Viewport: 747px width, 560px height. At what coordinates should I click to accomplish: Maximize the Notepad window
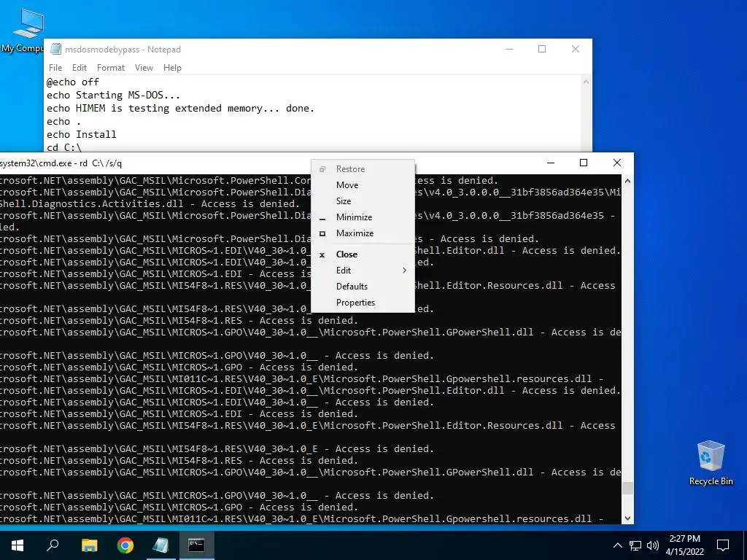542,49
